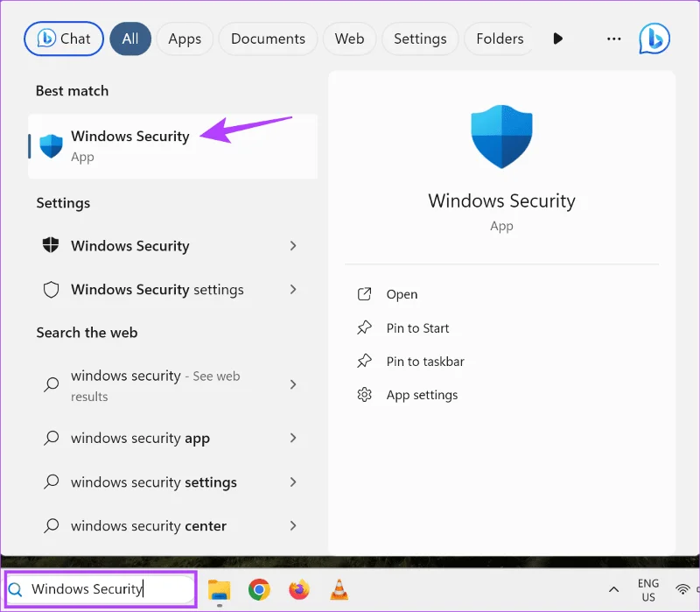Expand chevron for 'windows security' web result
Screen dimensions: 700x612
[293, 384]
